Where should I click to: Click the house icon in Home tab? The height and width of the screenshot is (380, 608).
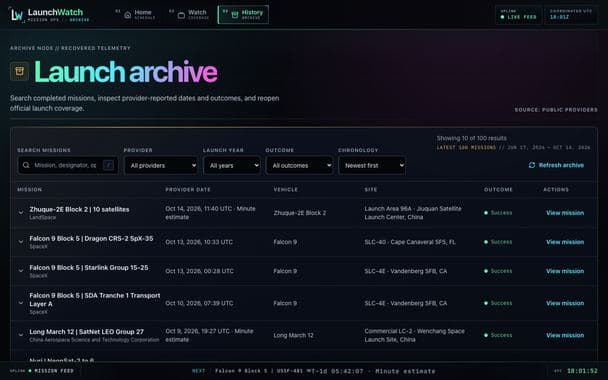coord(128,15)
